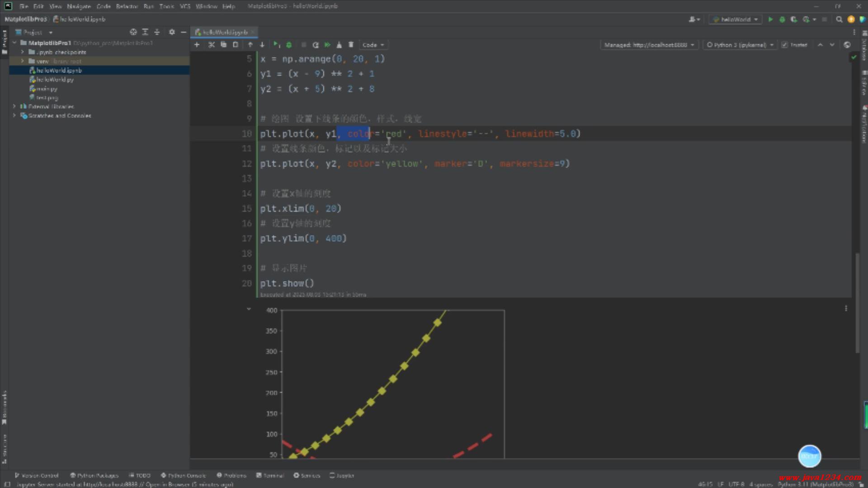Click search everywhere magnifier icon
Screen dimensions: 868x488
[x=839, y=19]
